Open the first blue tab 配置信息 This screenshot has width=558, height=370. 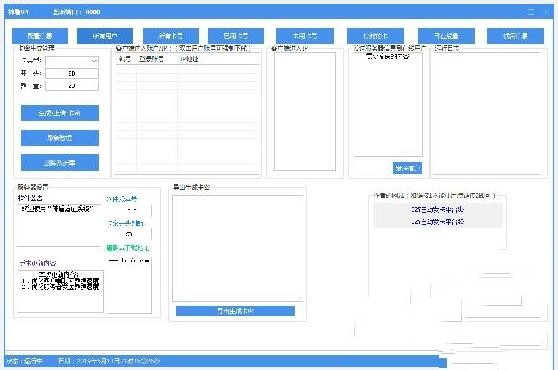tap(40, 36)
